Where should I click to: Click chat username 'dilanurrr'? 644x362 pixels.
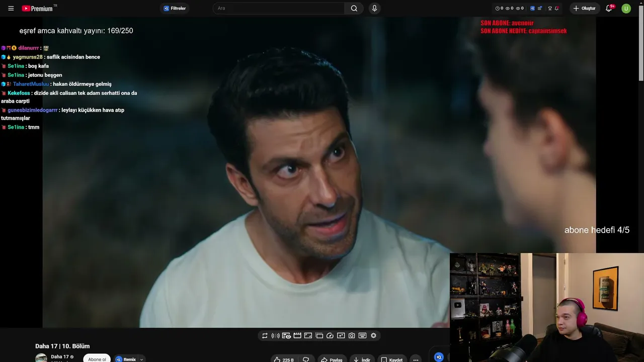click(28, 48)
